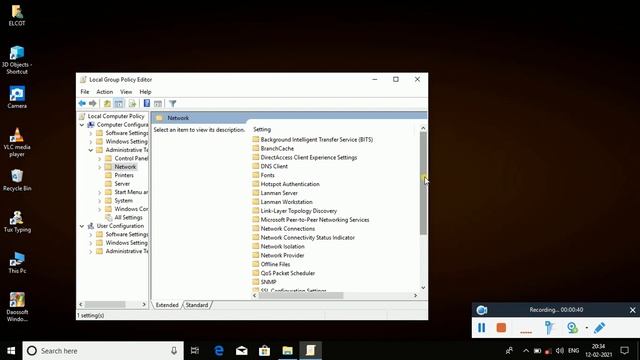Click the microphone icon in search box
This screenshot has width=640, height=360.
(174, 351)
